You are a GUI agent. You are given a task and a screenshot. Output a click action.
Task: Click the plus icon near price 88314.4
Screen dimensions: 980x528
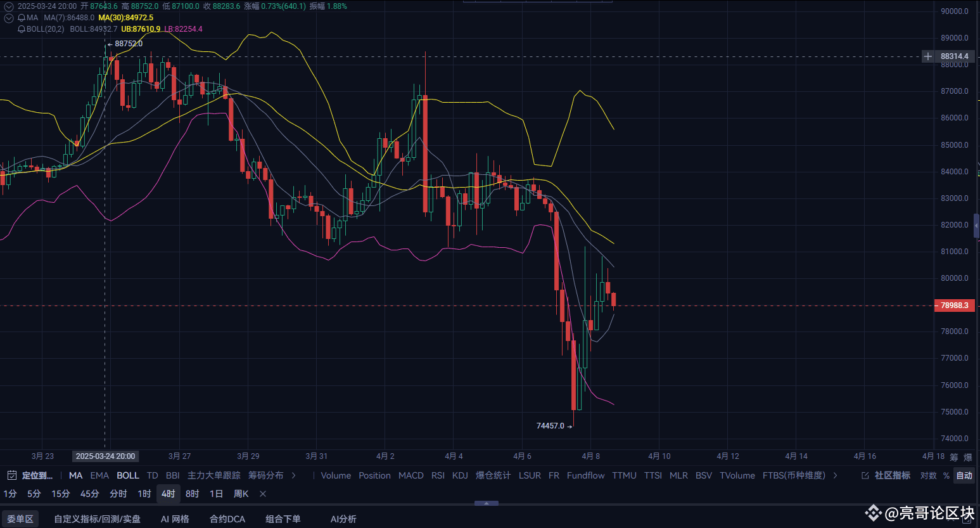click(x=927, y=56)
